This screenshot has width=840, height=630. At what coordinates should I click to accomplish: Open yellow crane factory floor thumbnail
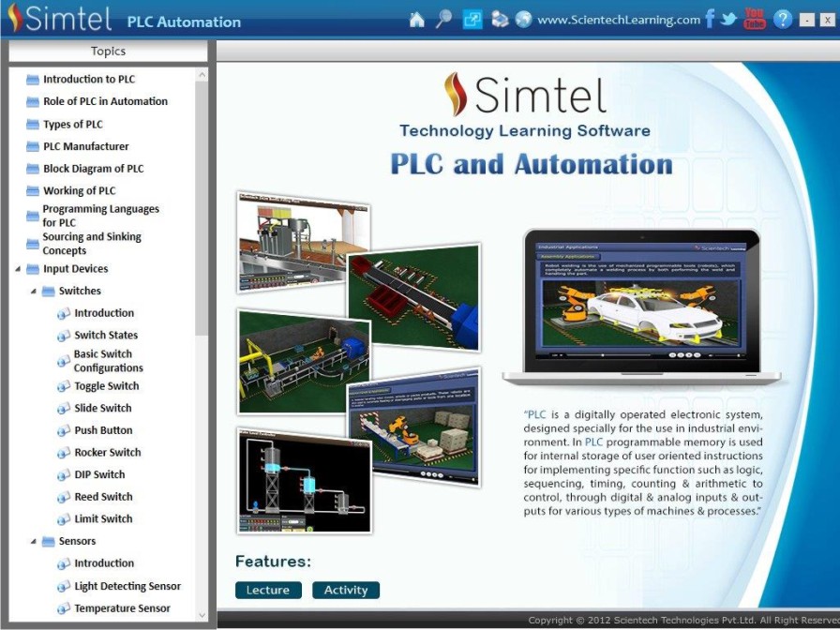[x=304, y=363]
